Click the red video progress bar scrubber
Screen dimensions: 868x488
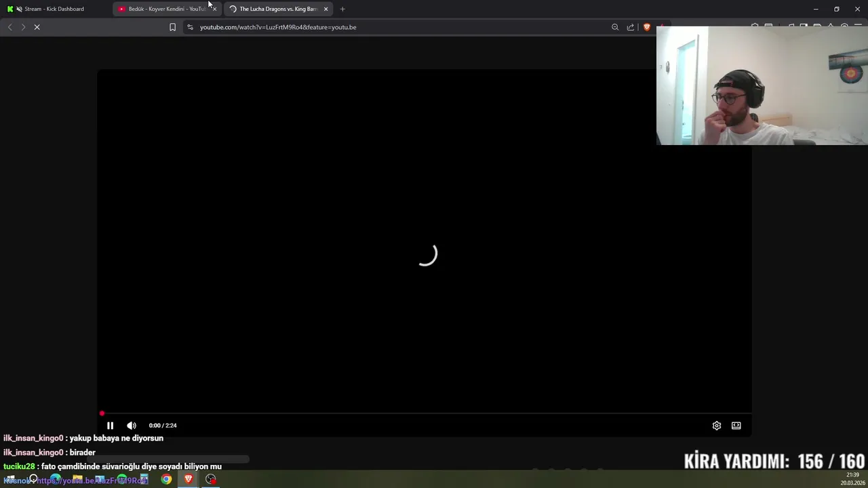pos(102,413)
